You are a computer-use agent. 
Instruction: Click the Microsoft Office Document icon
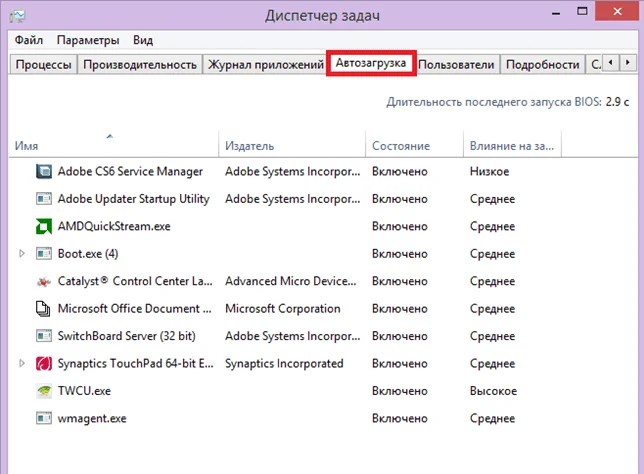[43, 309]
